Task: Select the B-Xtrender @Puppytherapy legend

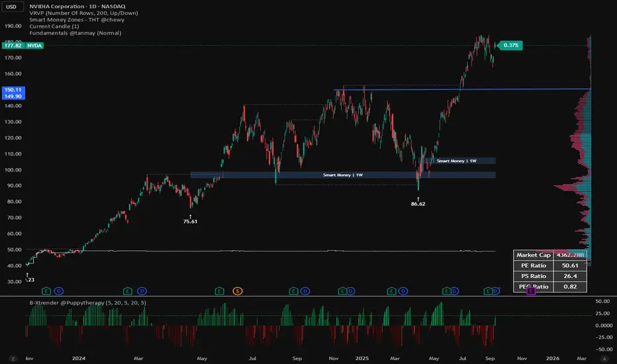Action: click(x=88, y=302)
